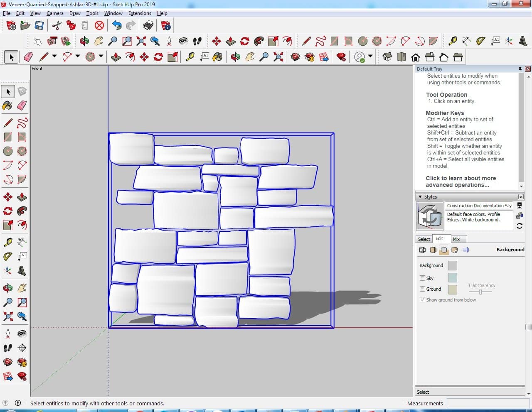The image size is (532, 412).
Task: Collapse the Styles panel
Action: click(x=420, y=197)
